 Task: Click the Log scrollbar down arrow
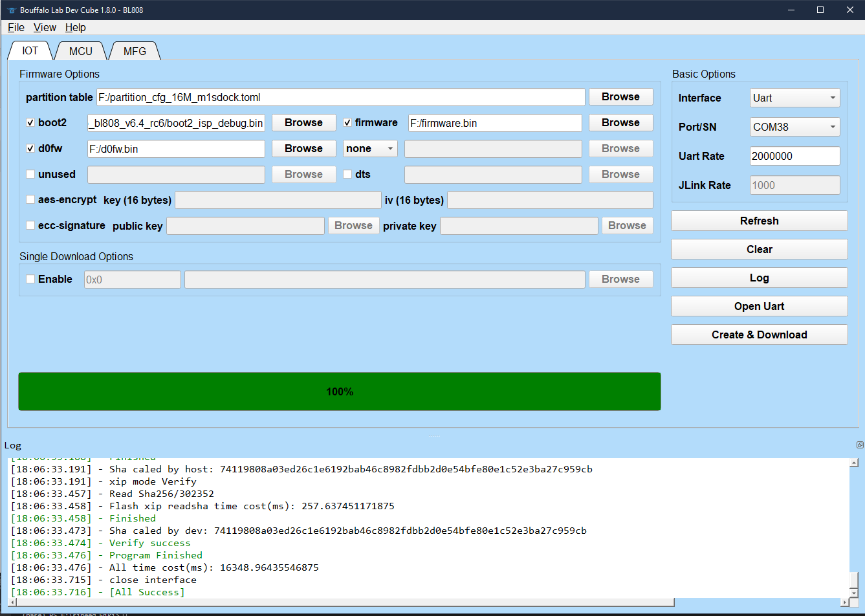pos(854,593)
